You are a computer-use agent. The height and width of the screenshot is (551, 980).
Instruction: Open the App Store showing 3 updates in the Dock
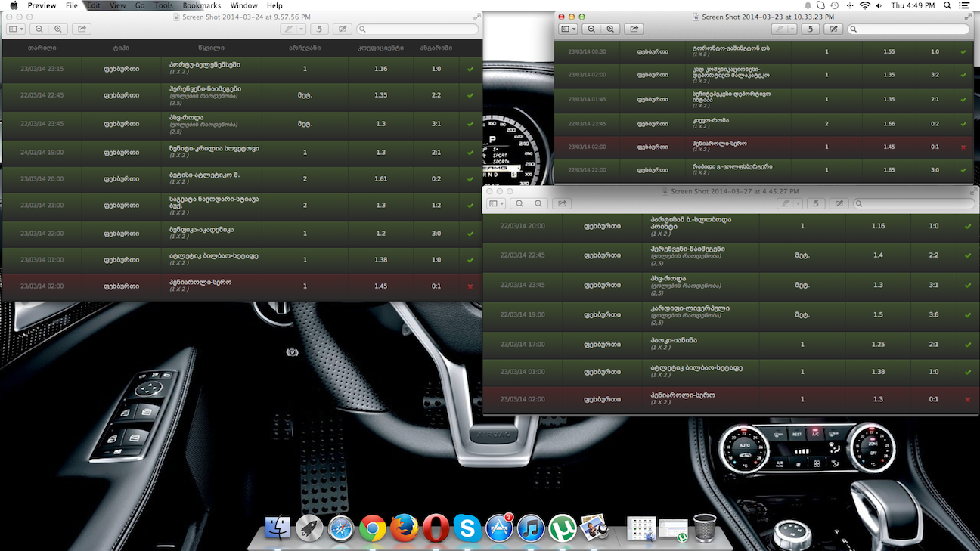click(499, 529)
